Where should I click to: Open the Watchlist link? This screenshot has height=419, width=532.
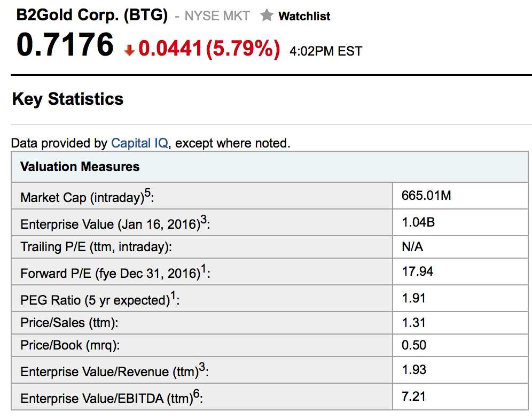coord(304,16)
